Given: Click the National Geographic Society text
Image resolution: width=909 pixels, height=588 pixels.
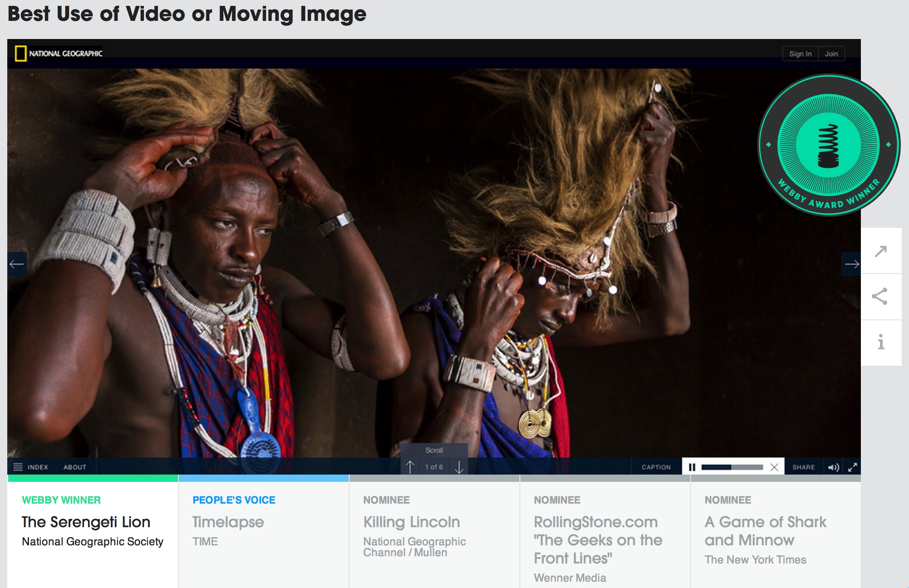Looking at the screenshot, I should pos(93,542).
